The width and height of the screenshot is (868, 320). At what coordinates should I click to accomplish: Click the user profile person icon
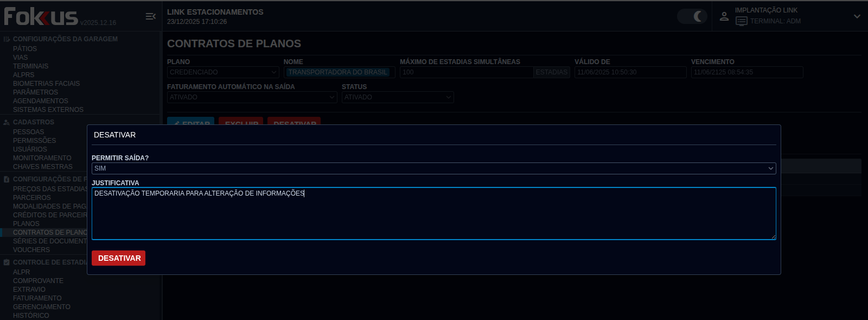724,16
